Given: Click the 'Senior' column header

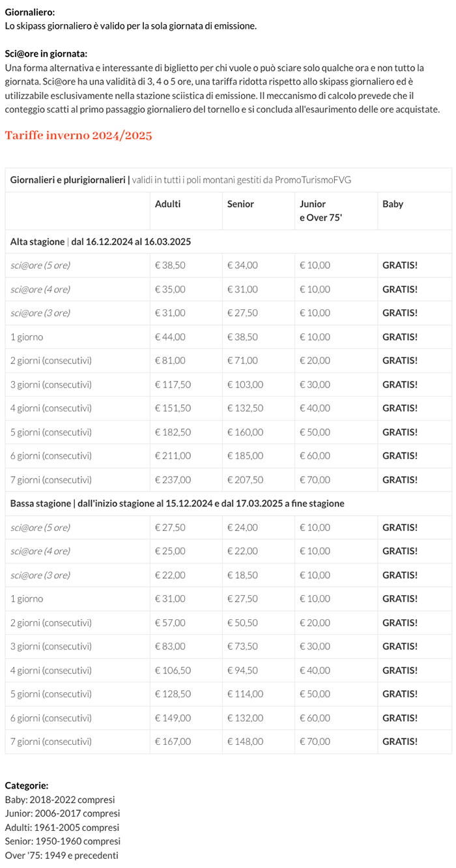Looking at the screenshot, I should point(240,204).
